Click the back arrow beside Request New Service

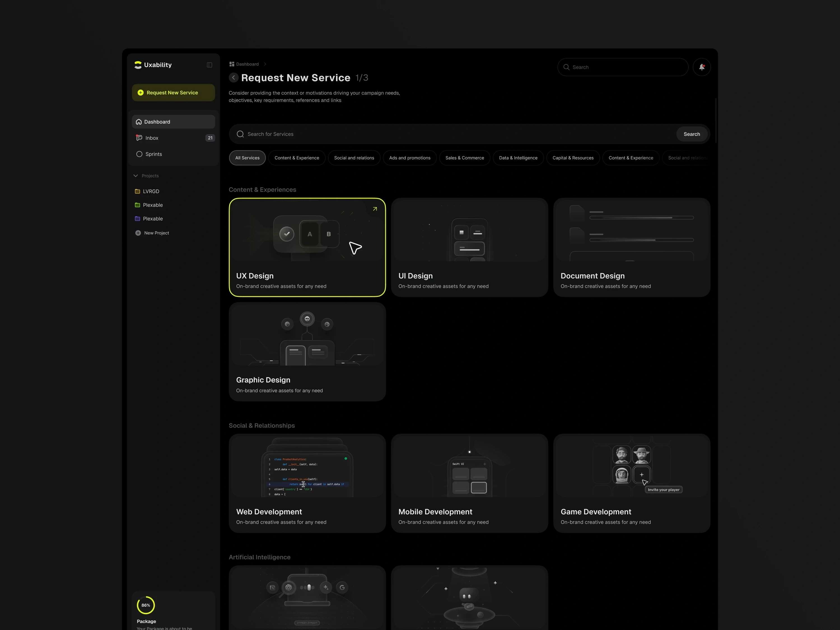(234, 78)
